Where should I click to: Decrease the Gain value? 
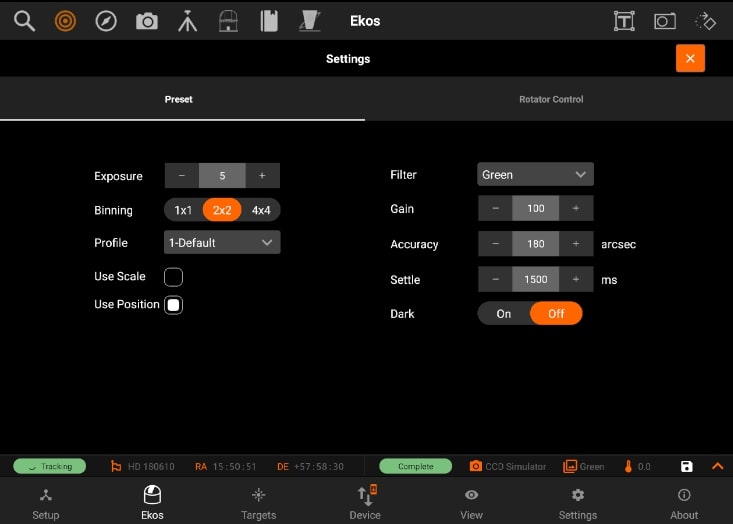point(496,208)
